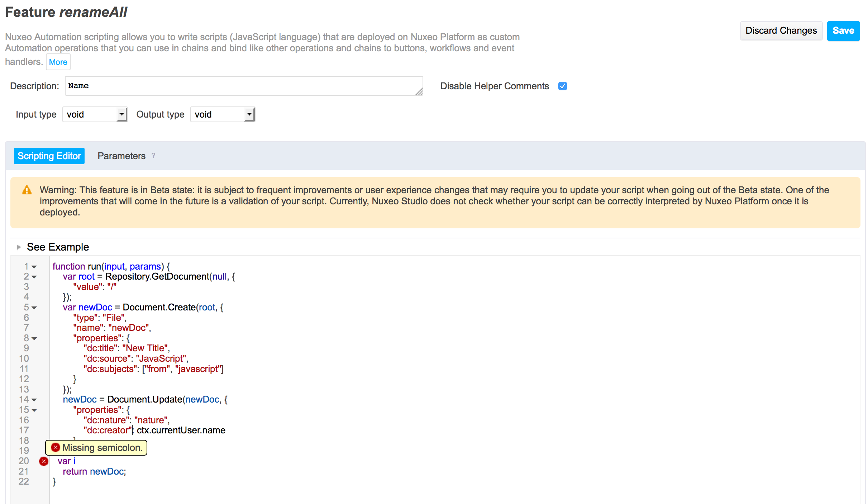Click 'Document.Update' on line 14
This screenshot has width=868, height=504.
(x=145, y=399)
